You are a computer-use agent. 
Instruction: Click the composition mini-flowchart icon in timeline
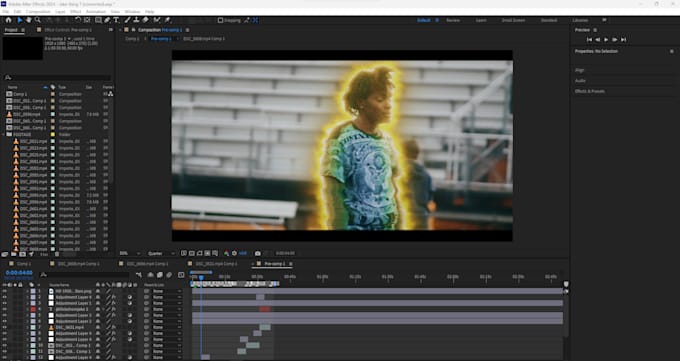[x=139, y=275]
